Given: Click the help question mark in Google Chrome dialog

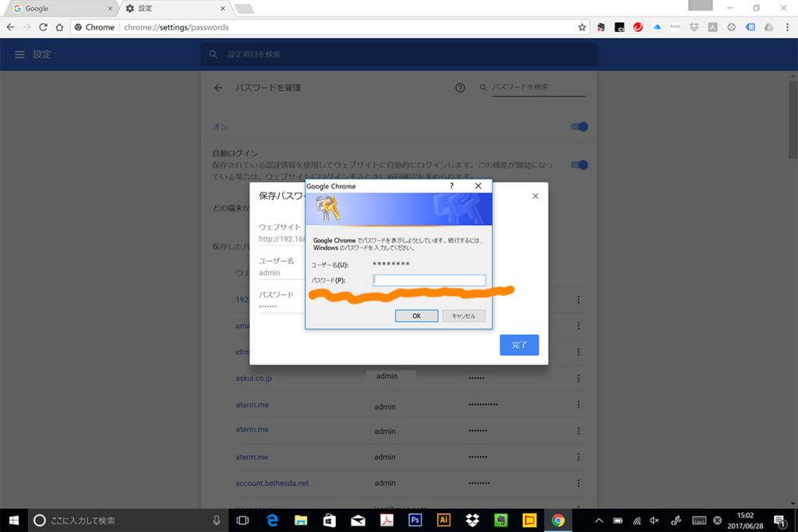Looking at the screenshot, I should 451,186.
